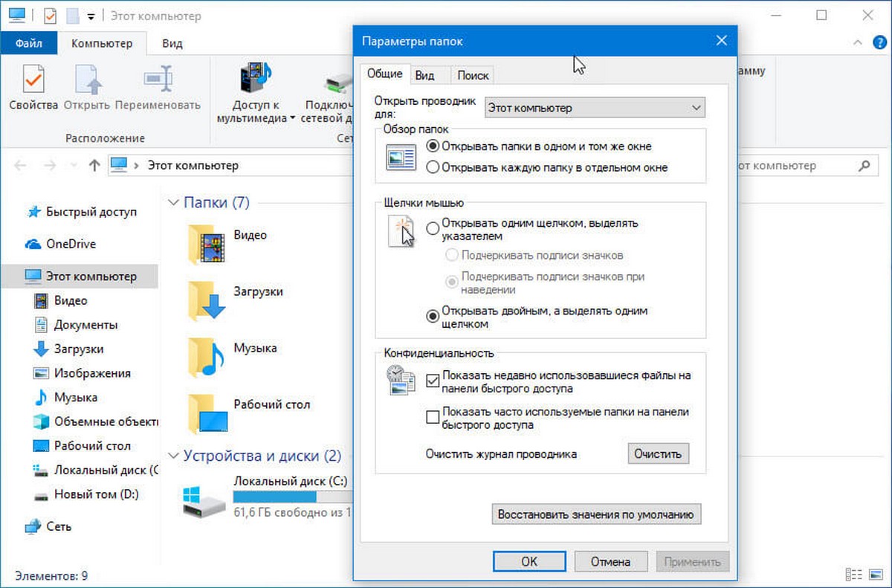This screenshot has width=892, height=588.
Task: Click the Открыть ribbon icon
Action: [88, 80]
